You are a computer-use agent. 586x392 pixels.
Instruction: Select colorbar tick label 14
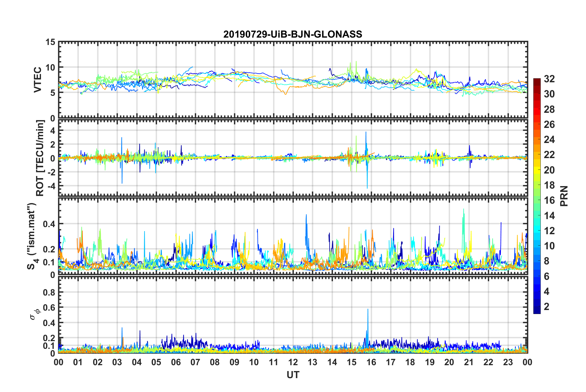coord(549,216)
